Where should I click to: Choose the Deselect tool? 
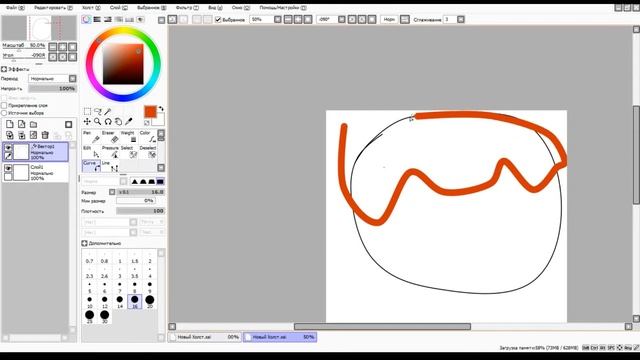coord(147,152)
